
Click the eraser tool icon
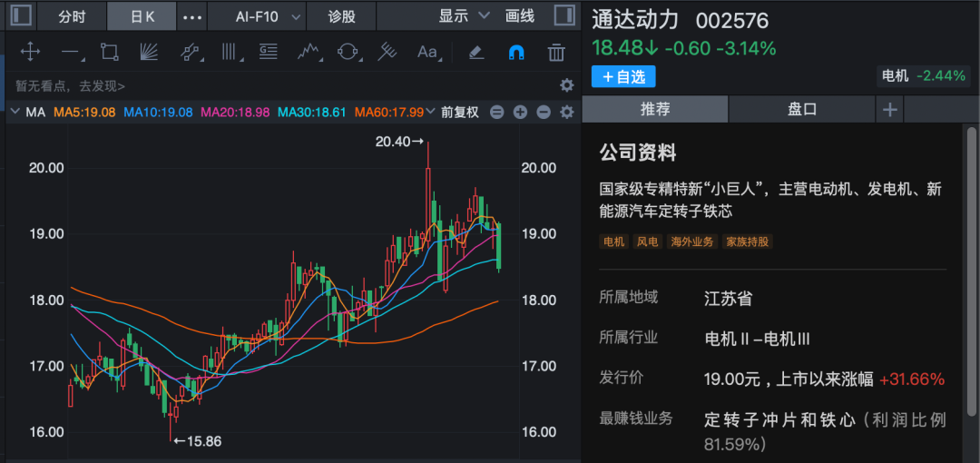click(476, 52)
